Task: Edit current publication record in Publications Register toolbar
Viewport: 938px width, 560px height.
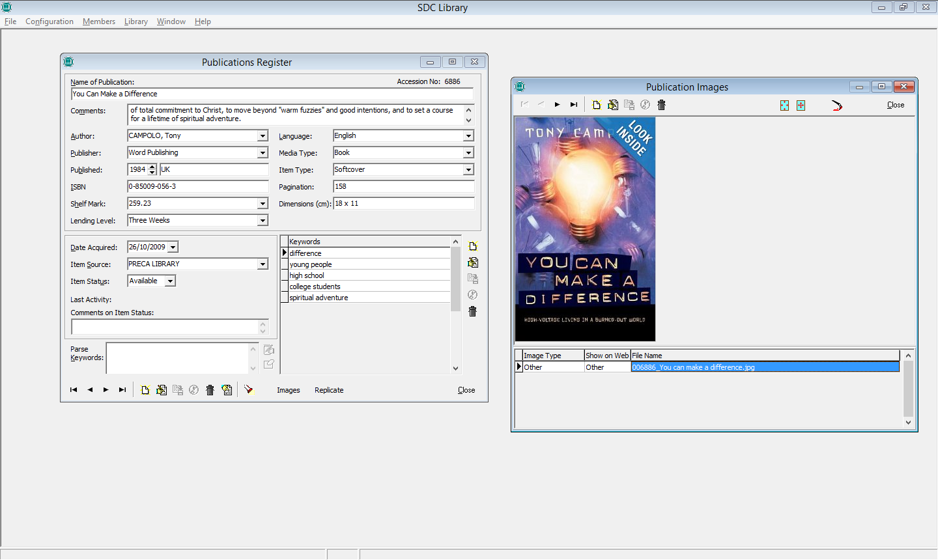Action: tap(162, 390)
